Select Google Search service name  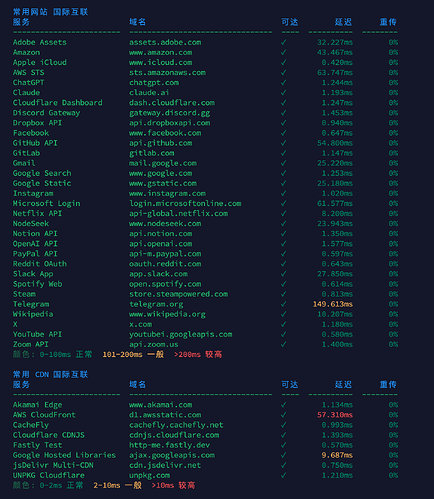pyautogui.click(x=42, y=173)
